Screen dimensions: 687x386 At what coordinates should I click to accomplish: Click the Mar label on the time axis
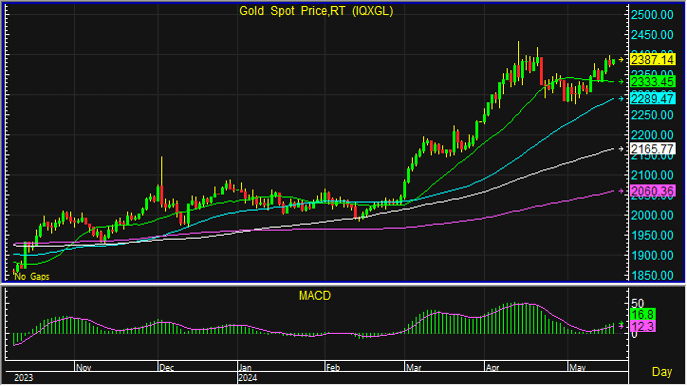click(414, 368)
